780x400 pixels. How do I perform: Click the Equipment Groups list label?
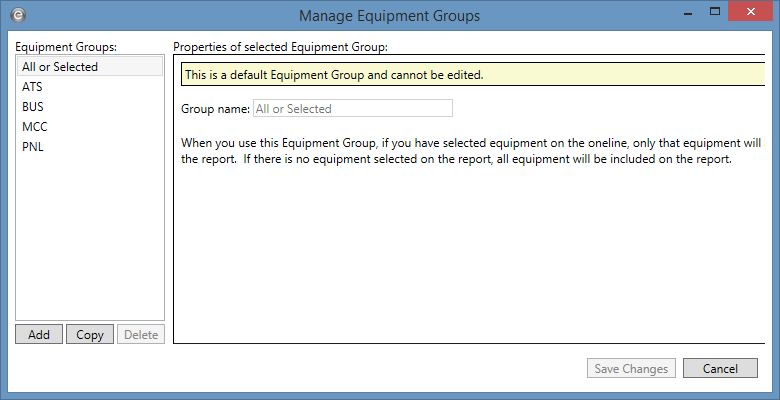pos(66,47)
